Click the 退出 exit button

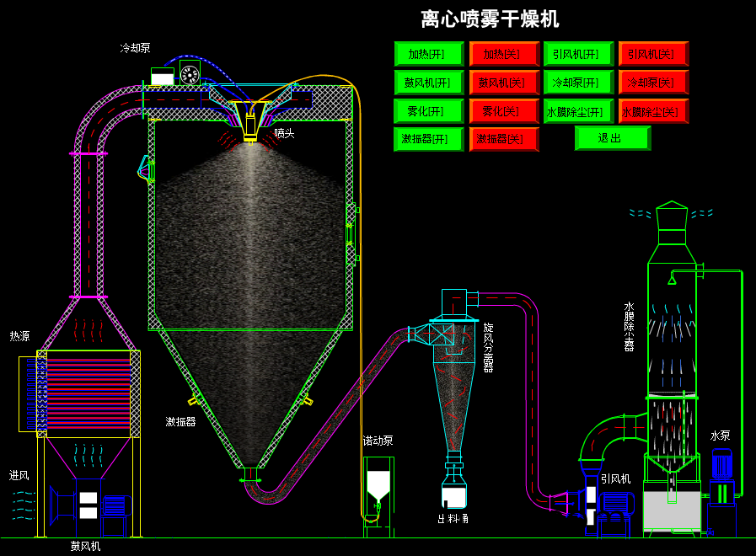612,138
